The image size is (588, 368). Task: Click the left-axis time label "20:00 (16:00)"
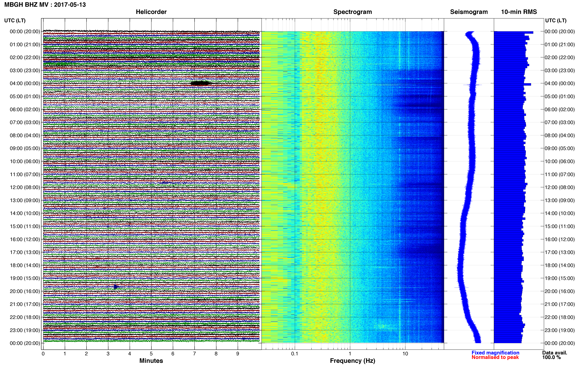[25, 291]
